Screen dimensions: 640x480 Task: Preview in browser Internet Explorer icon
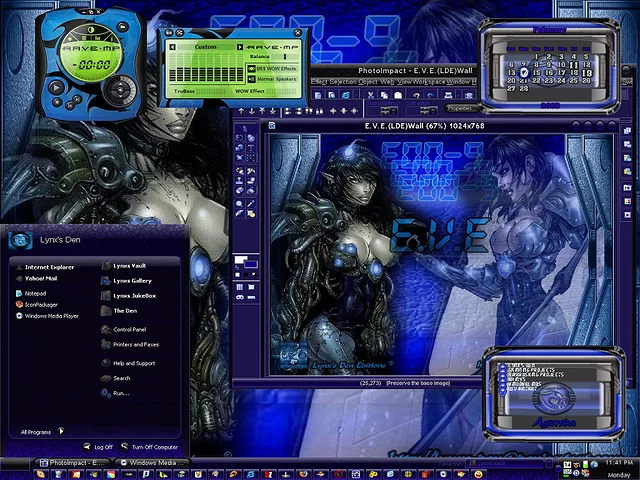(x=346, y=95)
